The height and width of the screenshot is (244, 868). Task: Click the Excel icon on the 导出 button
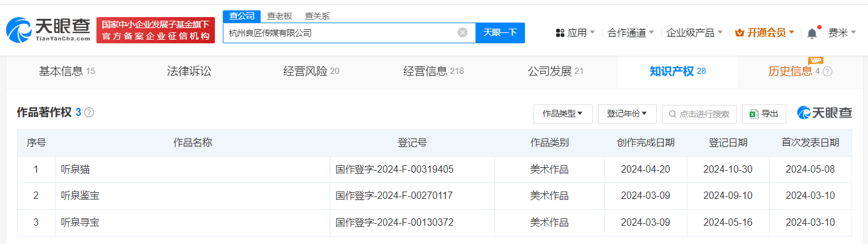click(754, 114)
